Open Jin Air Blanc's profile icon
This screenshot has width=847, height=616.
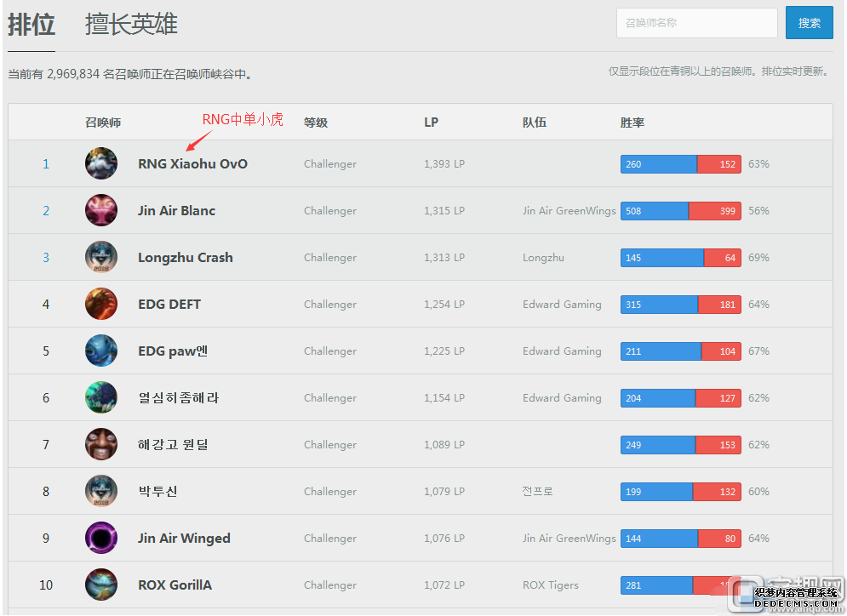[x=101, y=210]
